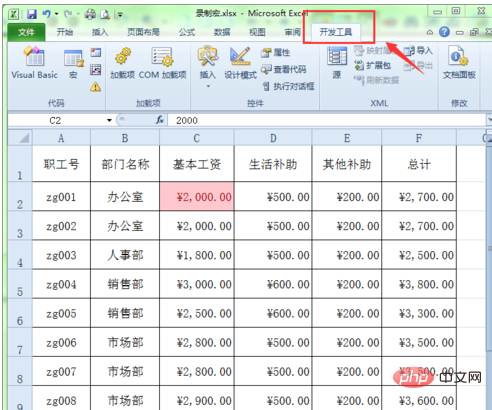The width and height of the screenshot is (492, 410).
Task: Select zg006 cell
Action: click(61, 342)
